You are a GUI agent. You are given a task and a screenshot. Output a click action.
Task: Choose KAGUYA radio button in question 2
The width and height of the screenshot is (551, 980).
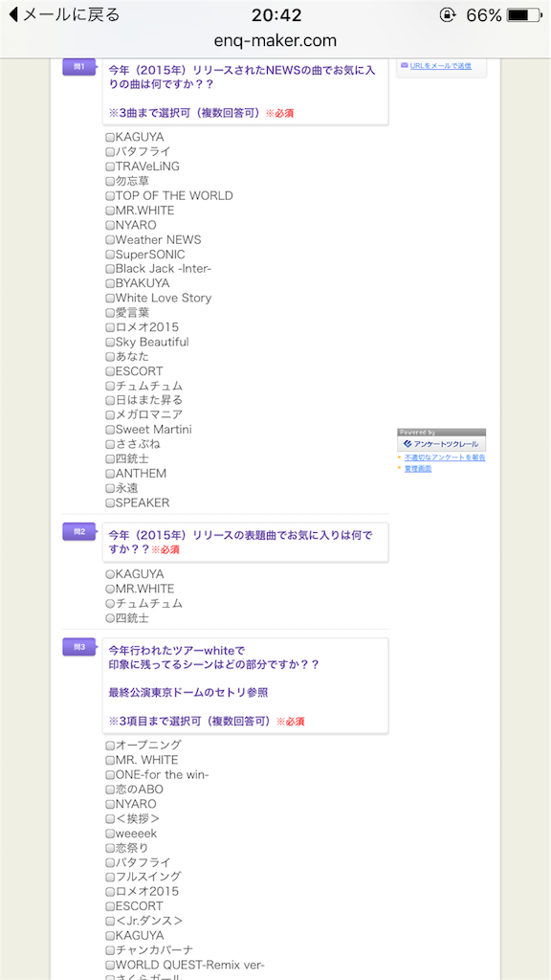110,574
